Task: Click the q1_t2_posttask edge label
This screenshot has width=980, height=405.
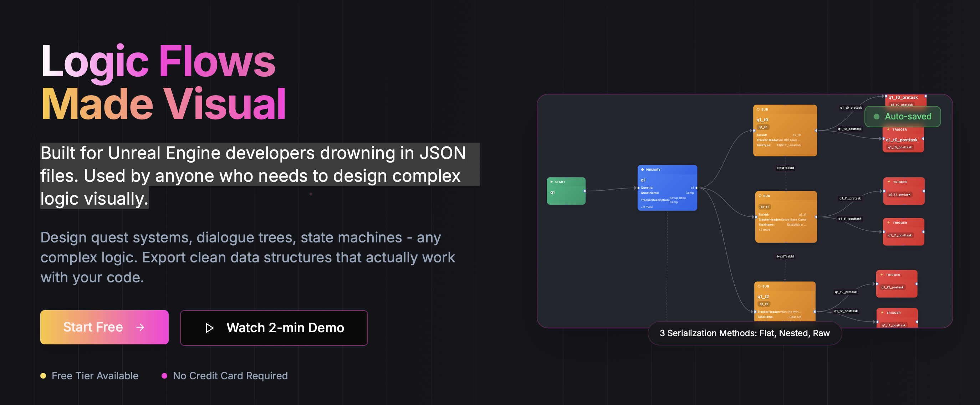Action: coord(846,311)
